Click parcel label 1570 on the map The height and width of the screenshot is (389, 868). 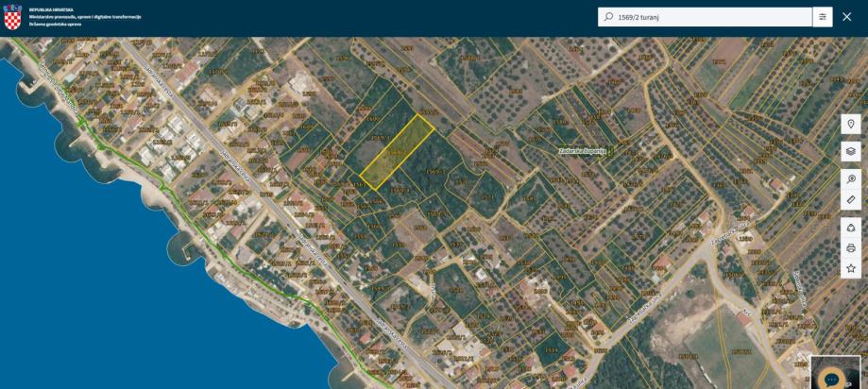click(462, 182)
